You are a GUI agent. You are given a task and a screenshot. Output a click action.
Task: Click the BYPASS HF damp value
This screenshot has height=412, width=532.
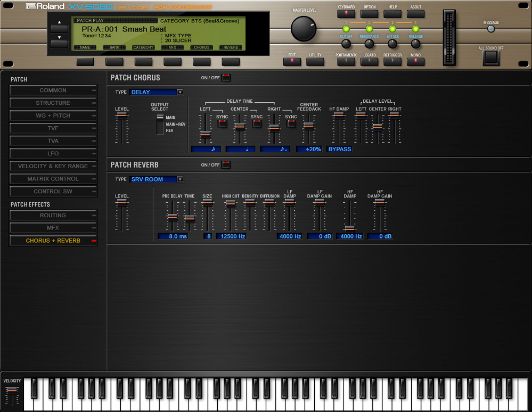click(340, 149)
